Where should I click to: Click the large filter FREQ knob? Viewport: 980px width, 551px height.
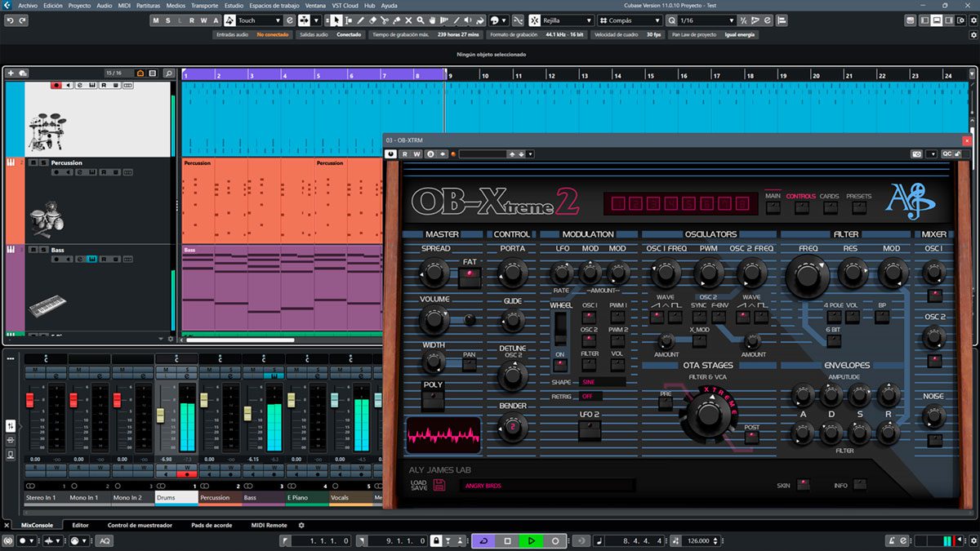[x=807, y=276]
